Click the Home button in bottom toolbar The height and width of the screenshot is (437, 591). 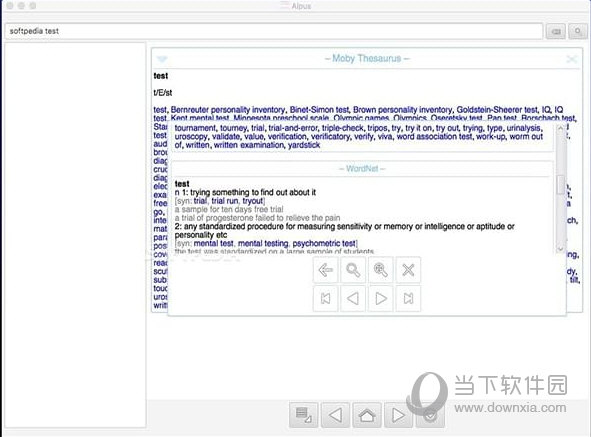coord(367,415)
